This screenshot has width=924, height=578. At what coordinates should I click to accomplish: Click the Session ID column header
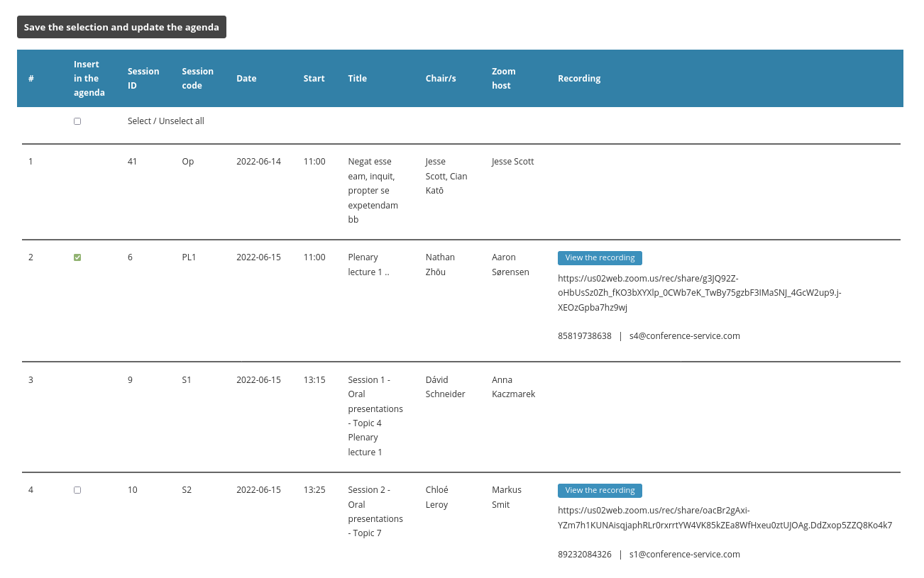coord(143,79)
